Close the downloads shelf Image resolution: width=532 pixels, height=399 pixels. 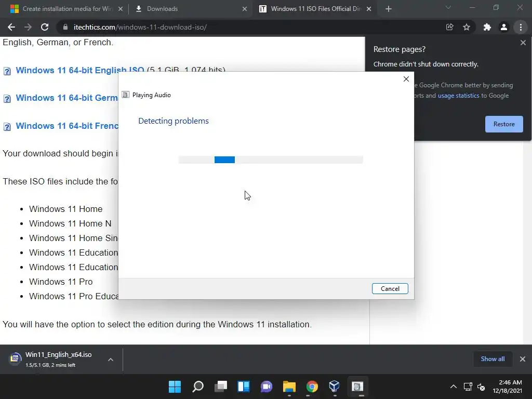[x=523, y=359]
